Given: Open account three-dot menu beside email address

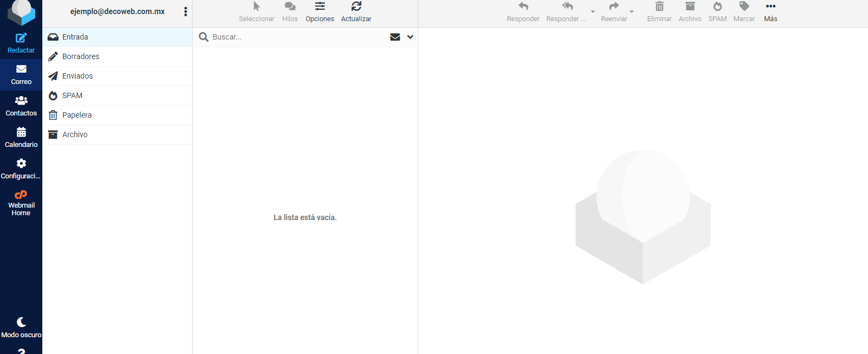Looking at the screenshot, I should click(x=186, y=12).
